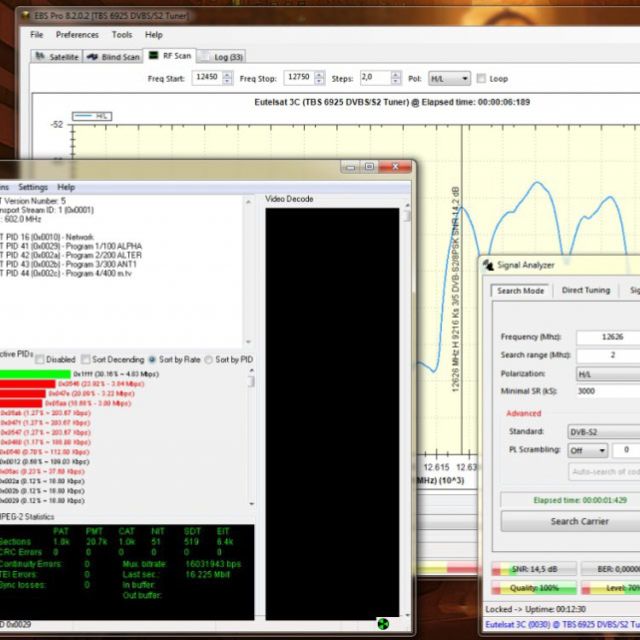Open the Preferences menu
This screenshot has width=640, height=640.
77,34
